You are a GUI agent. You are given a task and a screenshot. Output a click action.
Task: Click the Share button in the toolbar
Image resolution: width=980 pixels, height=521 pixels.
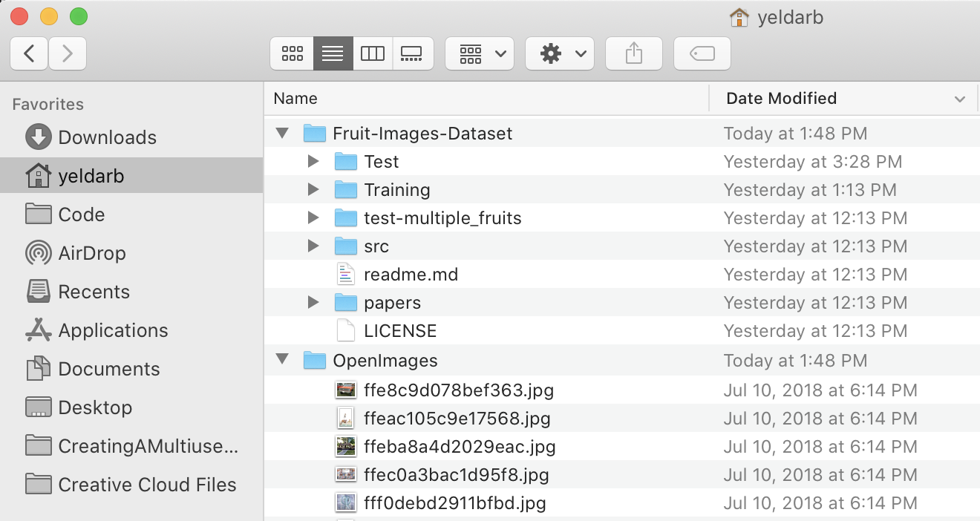pyautogui.click(x=633, y=53)
